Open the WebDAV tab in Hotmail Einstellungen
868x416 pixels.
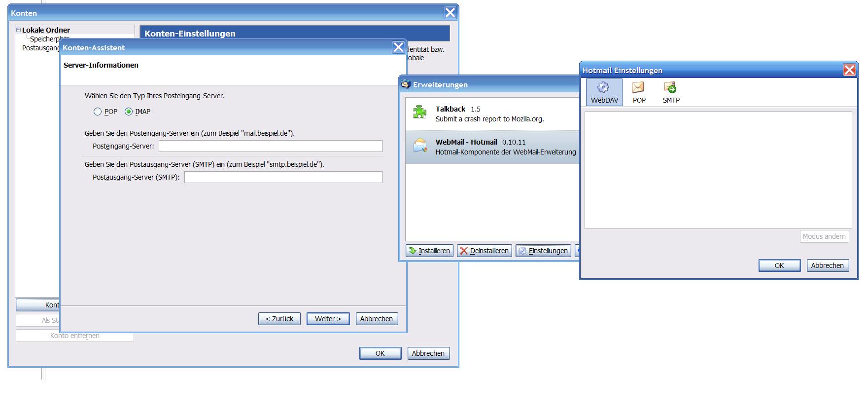(604, 92)
